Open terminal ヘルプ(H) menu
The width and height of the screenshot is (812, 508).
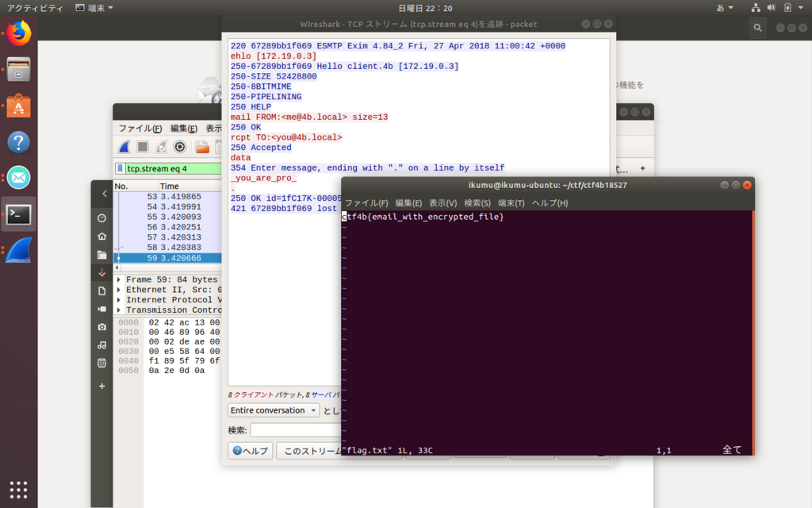click(550, 203)
